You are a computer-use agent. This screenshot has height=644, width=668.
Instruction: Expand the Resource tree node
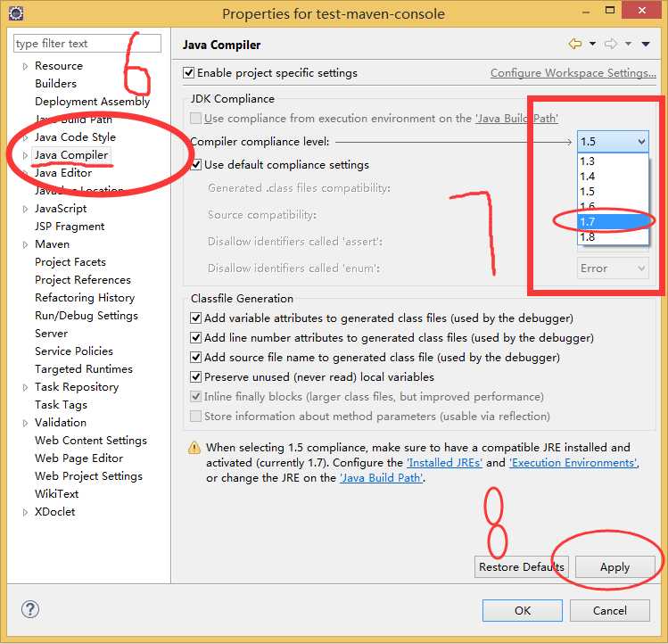pos(25,66)
